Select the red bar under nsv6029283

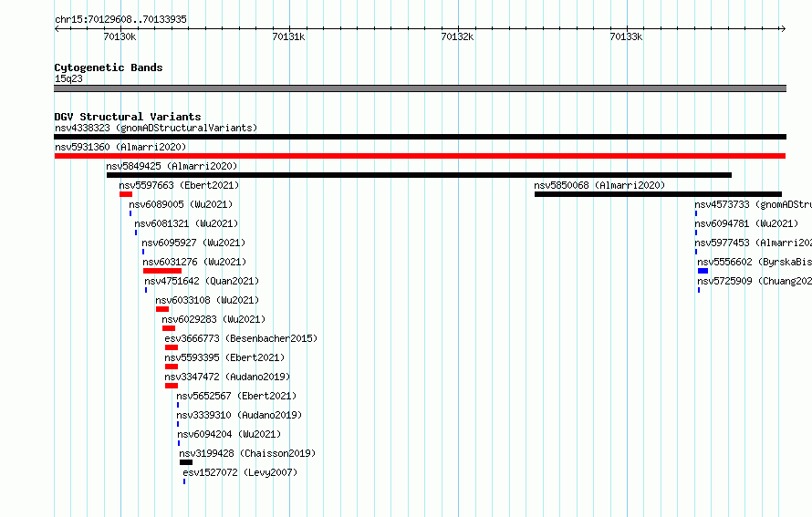(x=169, y=328)
